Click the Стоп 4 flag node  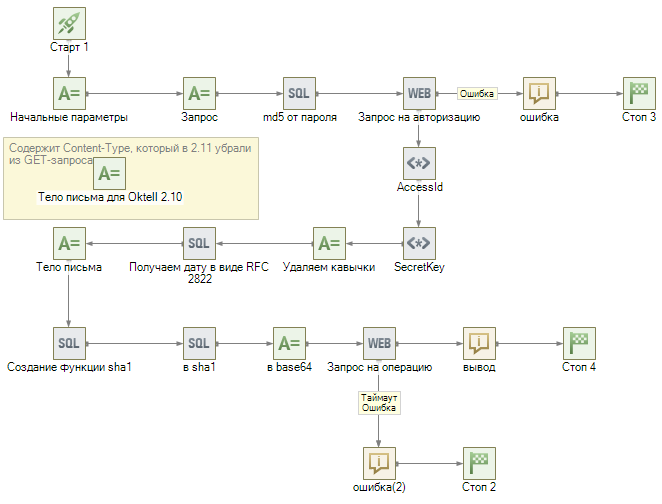coord(579,343)
